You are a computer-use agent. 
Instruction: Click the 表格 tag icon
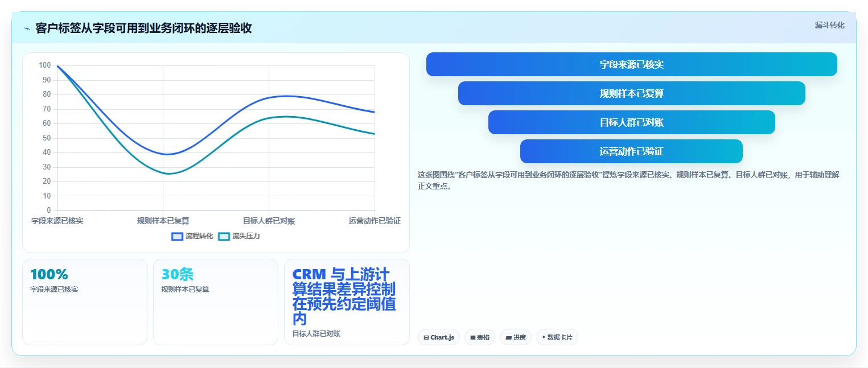[x=473, y=338]
